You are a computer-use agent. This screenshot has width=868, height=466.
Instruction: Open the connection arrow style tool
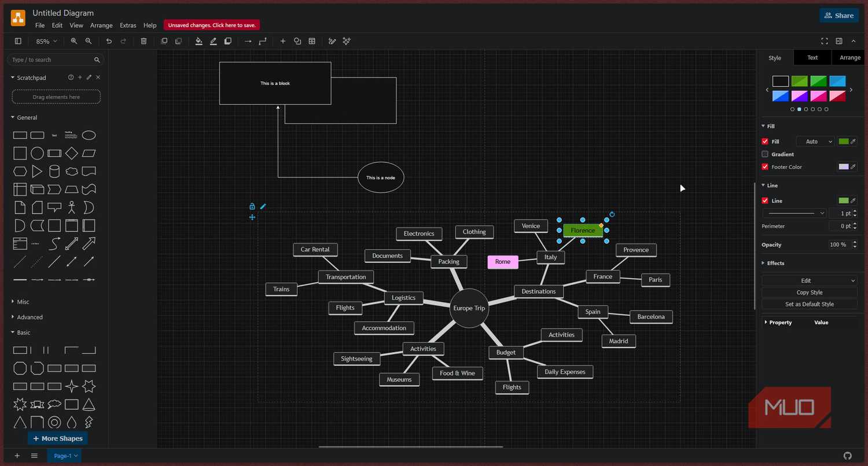click(x=248, y=41)
